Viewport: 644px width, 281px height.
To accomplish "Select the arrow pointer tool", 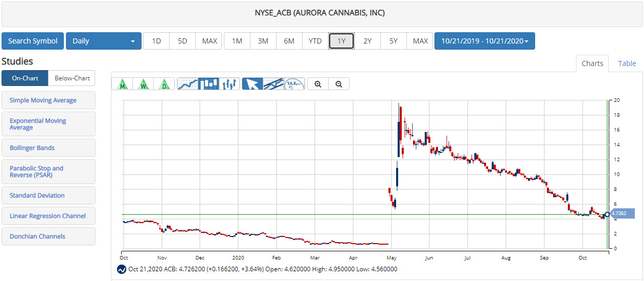I will (x=252, y=84).
